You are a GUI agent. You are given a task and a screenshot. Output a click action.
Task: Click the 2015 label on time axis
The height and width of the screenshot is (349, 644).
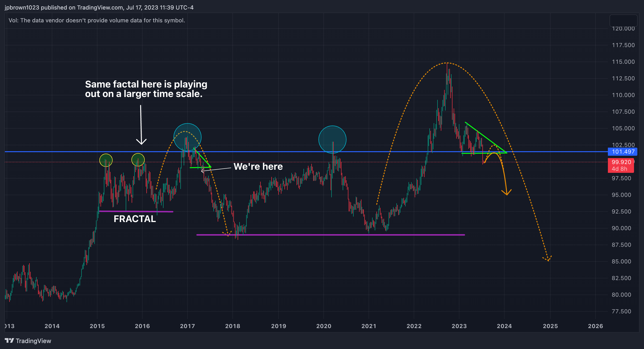point(97,326)
